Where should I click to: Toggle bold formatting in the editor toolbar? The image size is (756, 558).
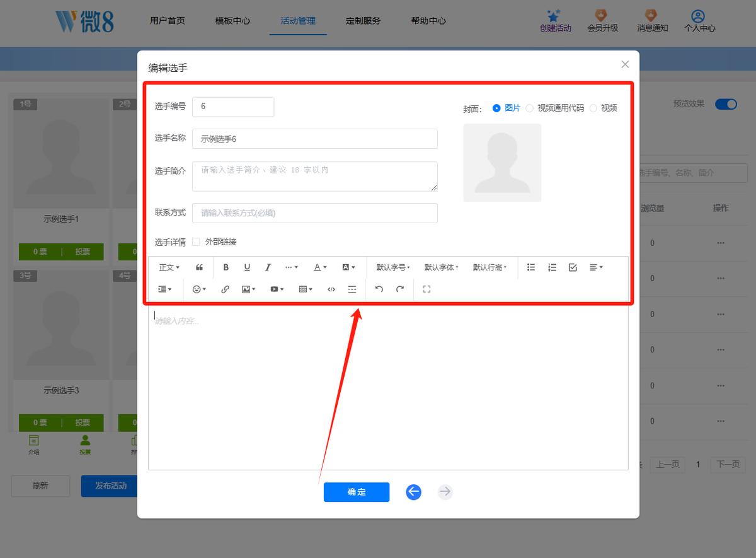226,267
